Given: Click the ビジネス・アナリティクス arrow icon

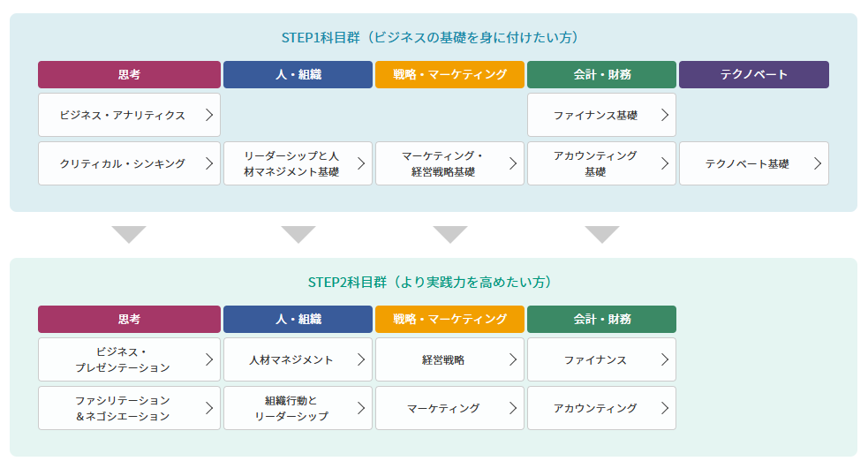Looking at the screenshot, I should pyautogui.click(x=208, y=115).
